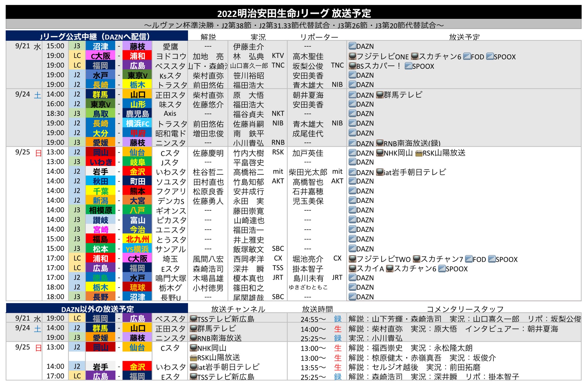Click the analyst name 柱谷哲二
This screenshot has height=386, width=588.
pos(208,172)
